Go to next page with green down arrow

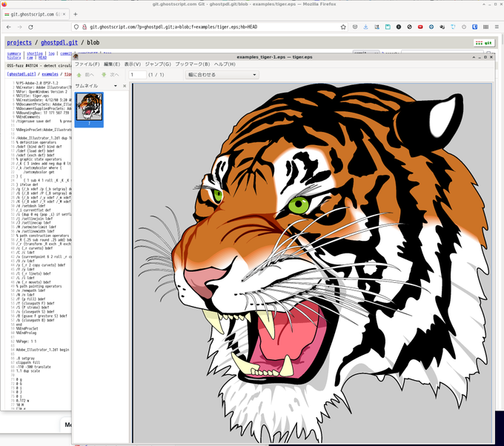[x=110, y=75]
